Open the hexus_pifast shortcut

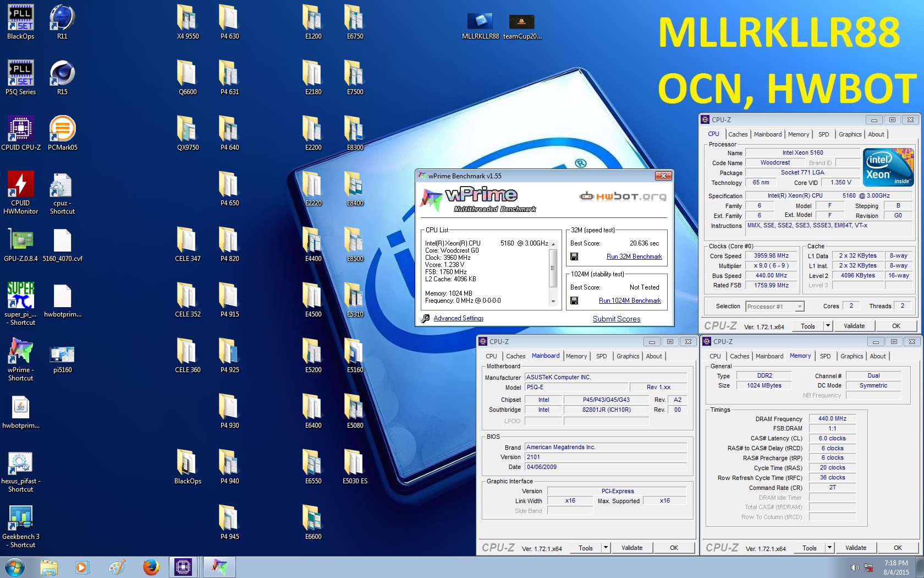click(x=20, y=462)
